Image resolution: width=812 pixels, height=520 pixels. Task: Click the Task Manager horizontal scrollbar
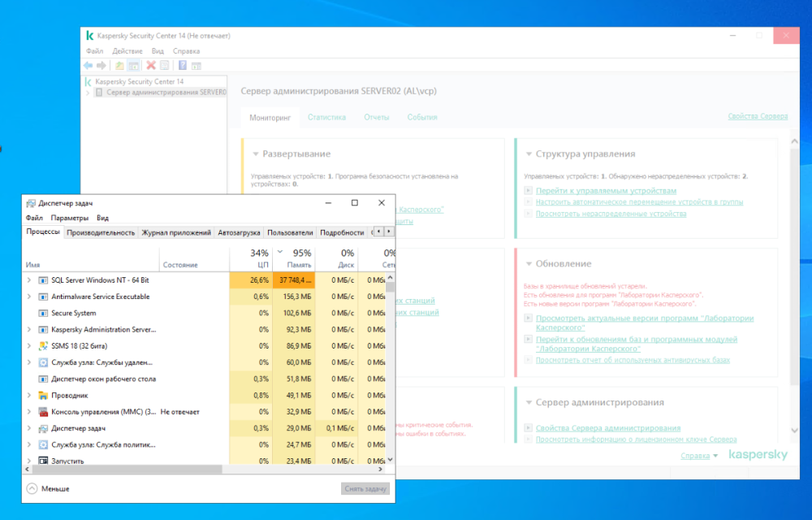[x=127, y=470]
